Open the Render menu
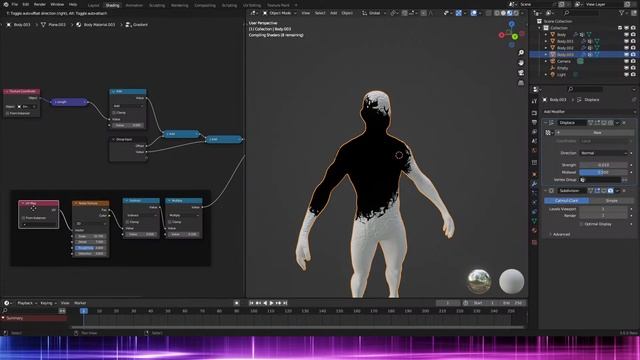This screenshot has height=360, width=640. tap(40, 4)
